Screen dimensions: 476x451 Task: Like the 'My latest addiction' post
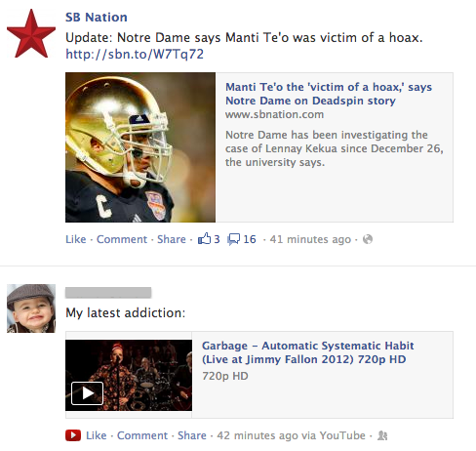coord(97,435)
